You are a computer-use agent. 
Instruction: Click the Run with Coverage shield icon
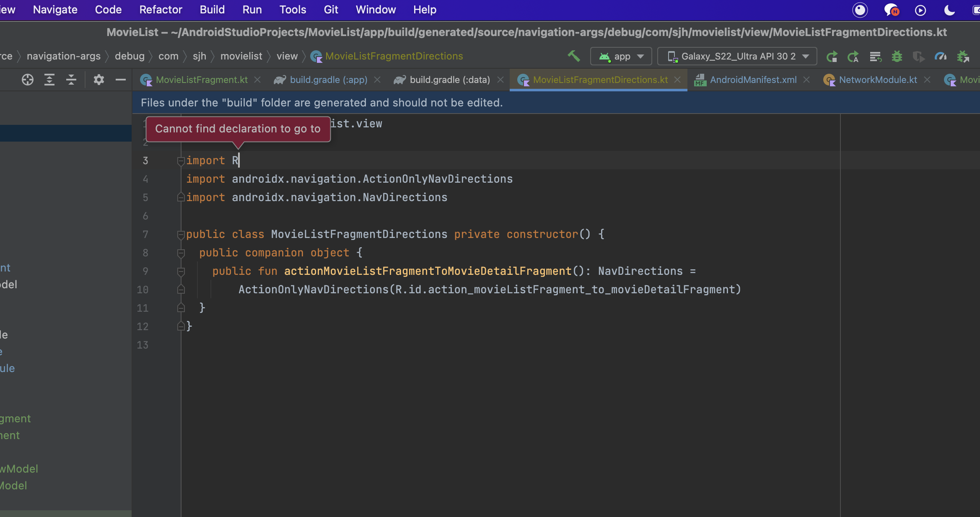918,56
